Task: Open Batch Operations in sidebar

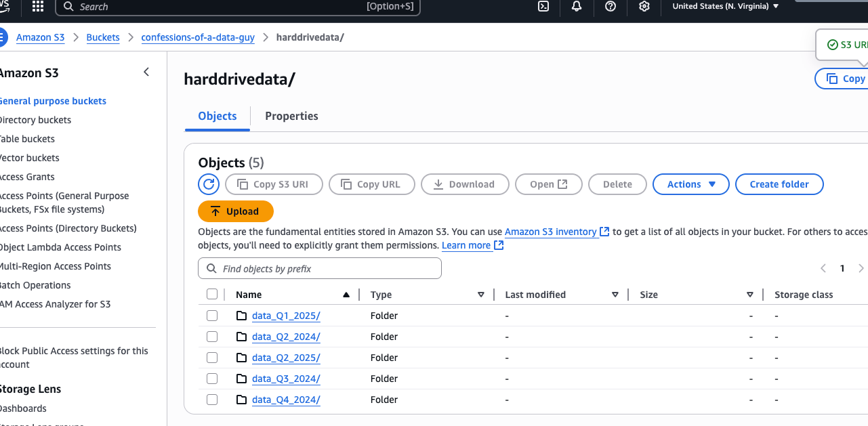Action: click(x=35, y=285)
